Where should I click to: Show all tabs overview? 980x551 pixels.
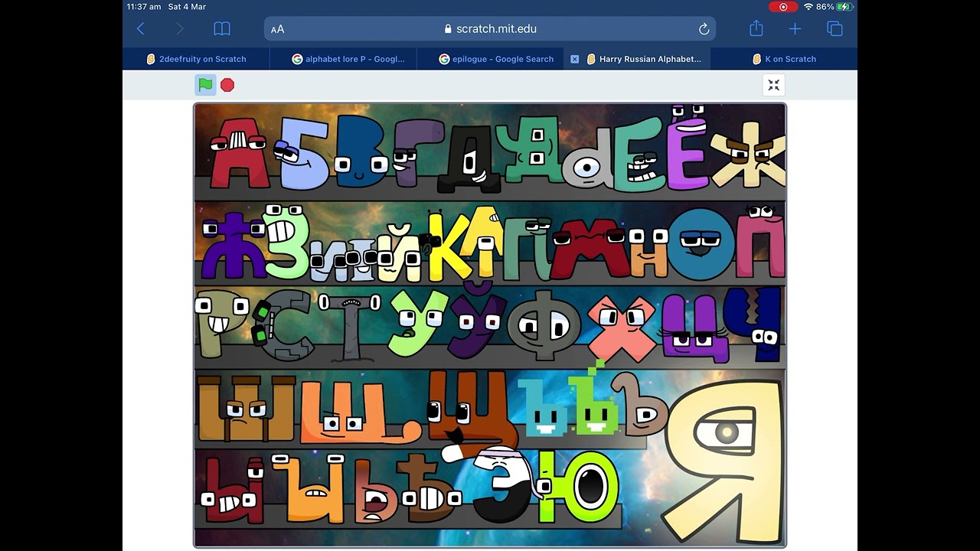(x=835, y=29)
